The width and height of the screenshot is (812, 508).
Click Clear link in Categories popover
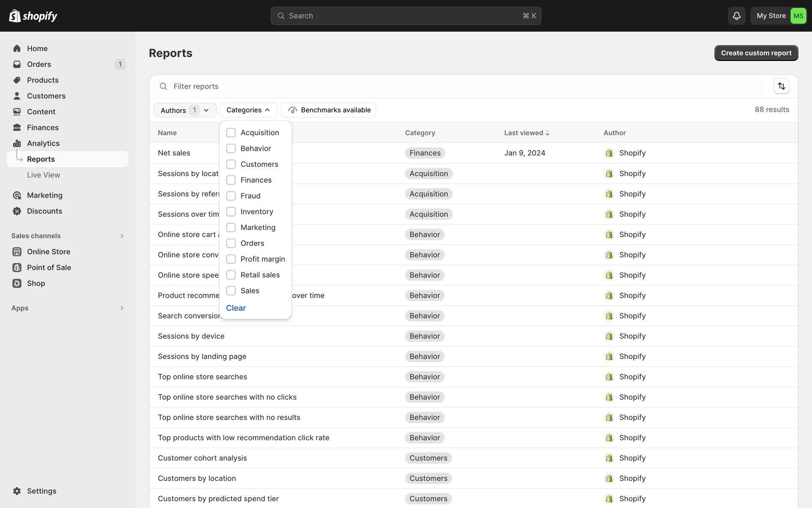click(236, 308)
